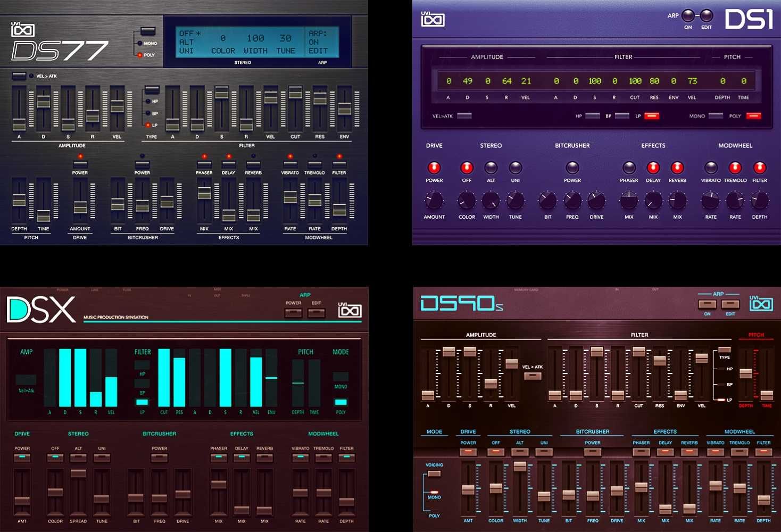Enable PHASER effect on DS1
781x532 pixels.
click(629, 168)
